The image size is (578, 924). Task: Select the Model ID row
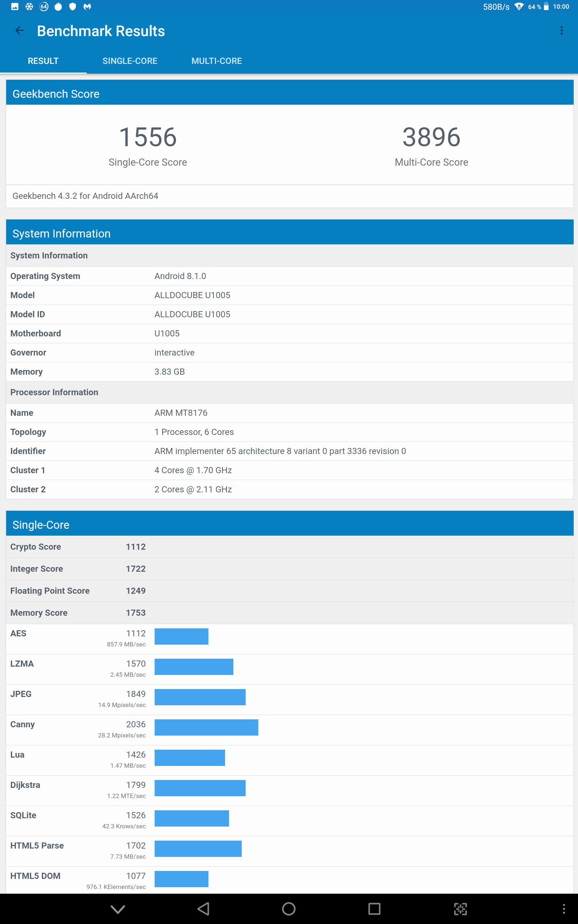click(289, 314)
